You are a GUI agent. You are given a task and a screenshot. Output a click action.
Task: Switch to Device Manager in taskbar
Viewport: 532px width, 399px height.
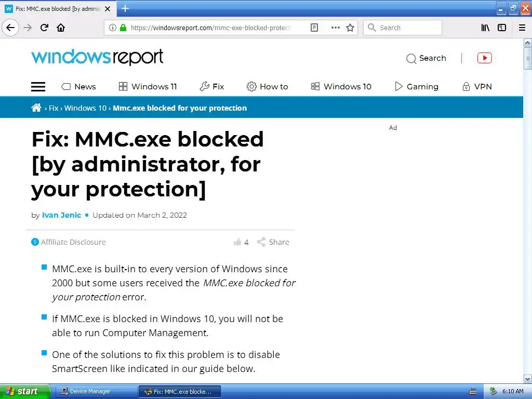coord(96,391)
